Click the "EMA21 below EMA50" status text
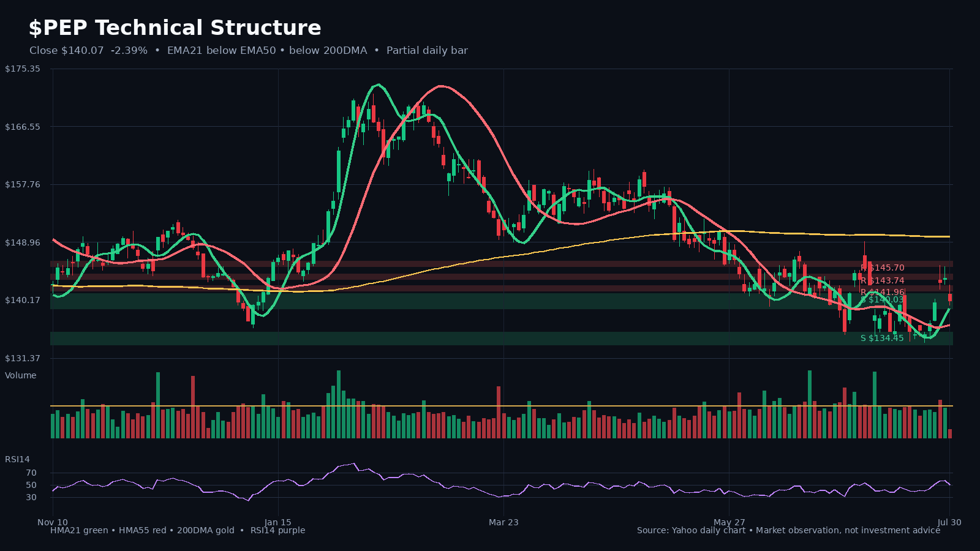 click(x=222, y=51)
